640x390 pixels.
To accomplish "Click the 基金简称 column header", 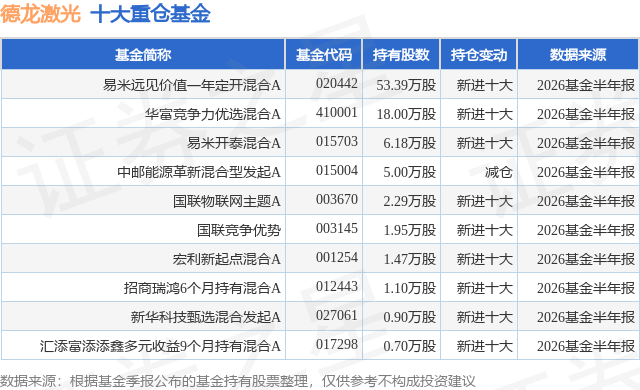I will point(143,55).
